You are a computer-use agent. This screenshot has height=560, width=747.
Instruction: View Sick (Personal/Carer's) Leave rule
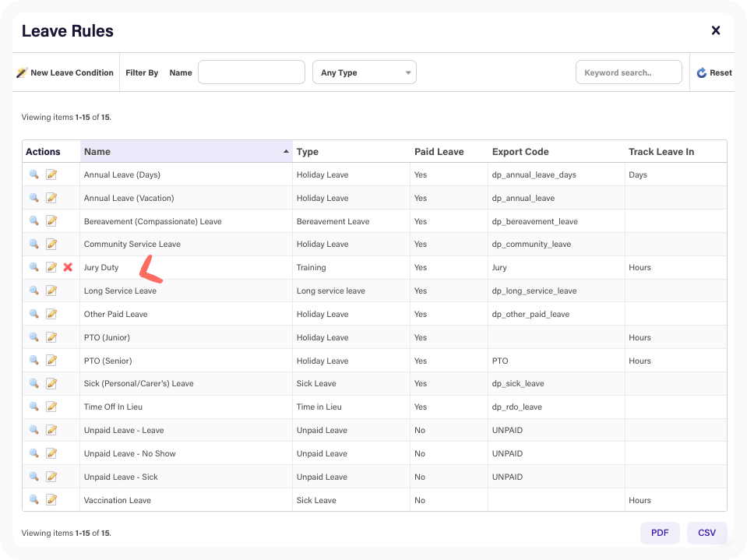point(33,383)
